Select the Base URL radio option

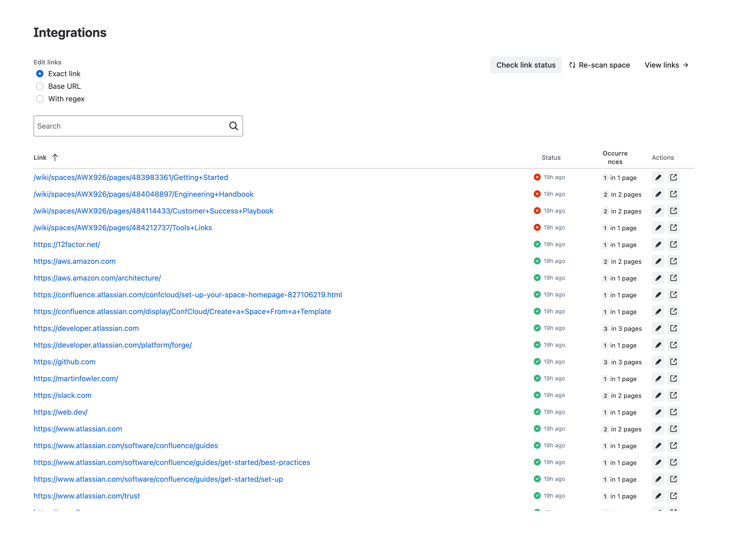[40, 86]
